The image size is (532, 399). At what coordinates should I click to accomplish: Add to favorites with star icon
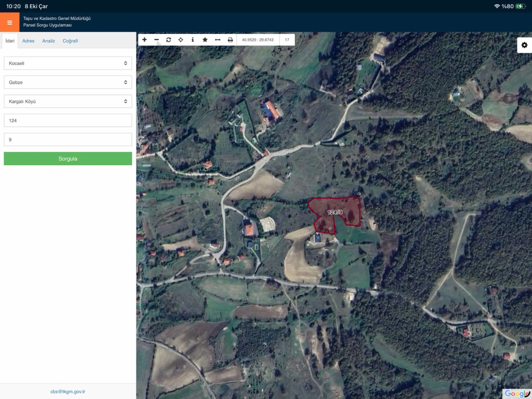click(x=205, y=40)
